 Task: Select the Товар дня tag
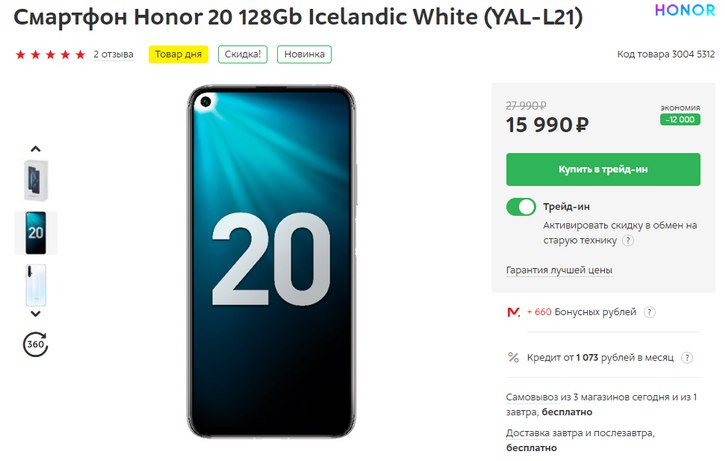(x=178, y=54)
